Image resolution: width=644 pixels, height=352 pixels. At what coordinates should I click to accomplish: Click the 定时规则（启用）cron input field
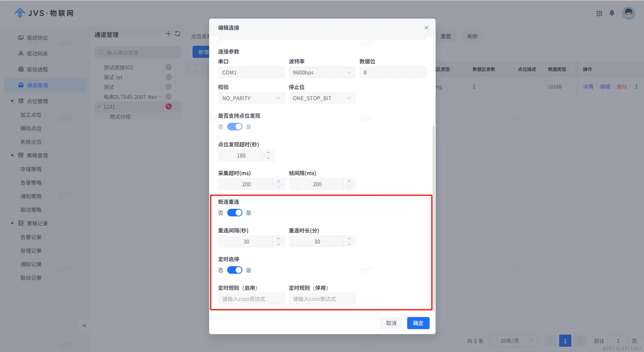(x=251, y=299)
